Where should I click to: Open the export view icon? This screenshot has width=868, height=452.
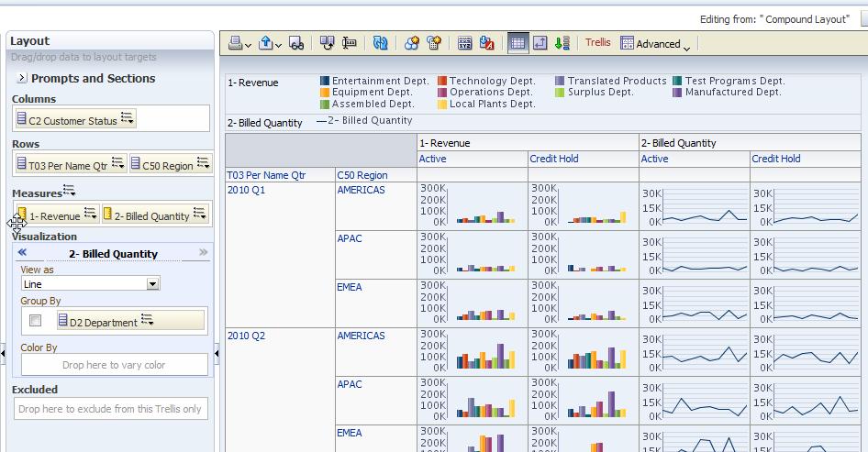[266, 42]
